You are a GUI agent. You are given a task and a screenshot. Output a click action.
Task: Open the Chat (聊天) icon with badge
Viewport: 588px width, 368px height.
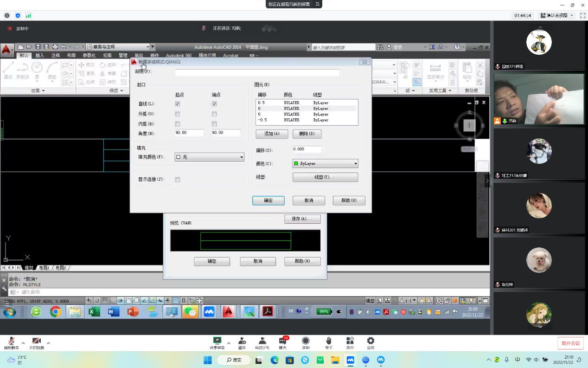pyautogui.click(x=283, y=341)
